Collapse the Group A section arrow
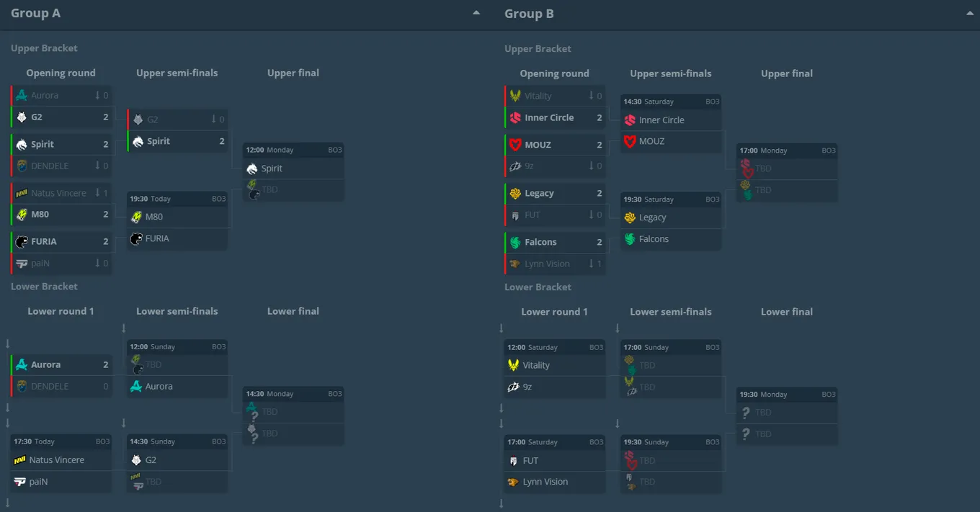This screenshot has height=512, width=980. [476, 13]
